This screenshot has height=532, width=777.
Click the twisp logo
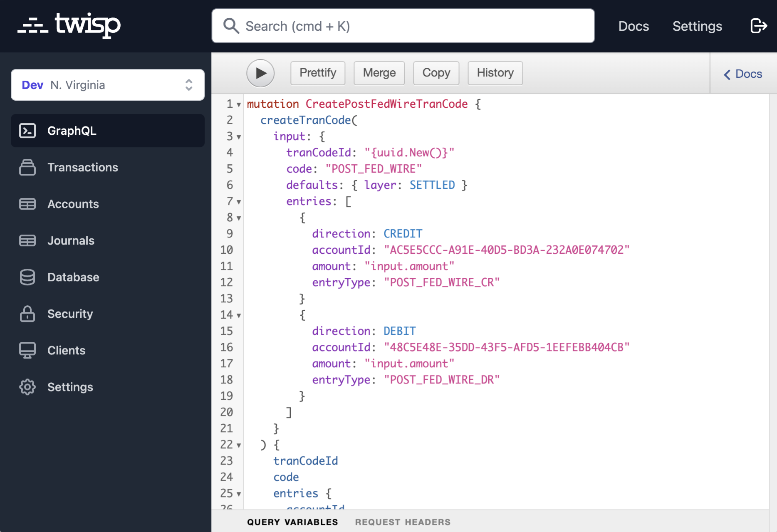pyautogui.click(x=69, y=26)
